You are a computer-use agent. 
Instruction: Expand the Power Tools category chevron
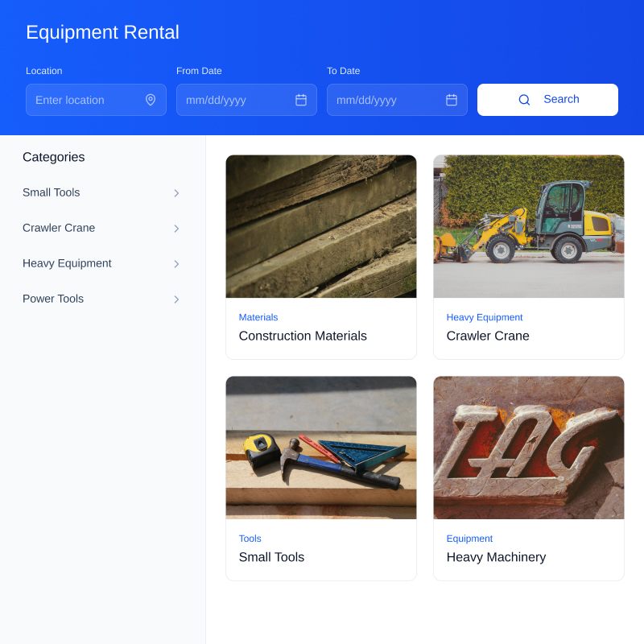click(176, 299)
